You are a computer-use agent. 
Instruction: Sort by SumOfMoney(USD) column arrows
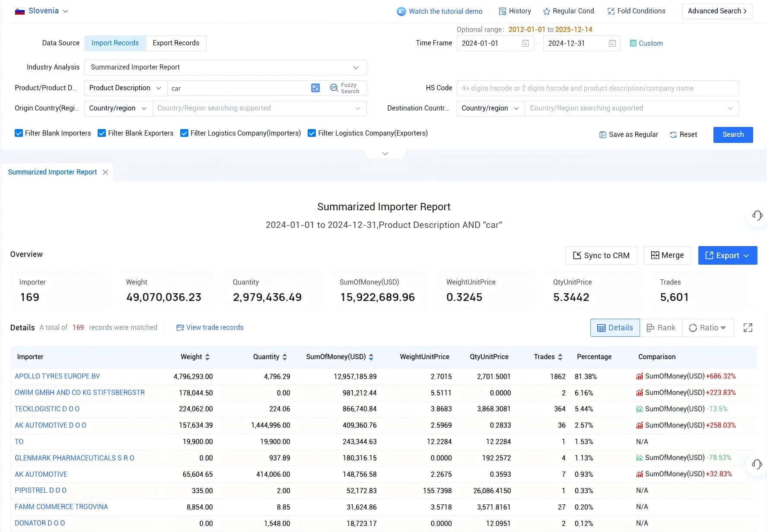coord(371,357)
